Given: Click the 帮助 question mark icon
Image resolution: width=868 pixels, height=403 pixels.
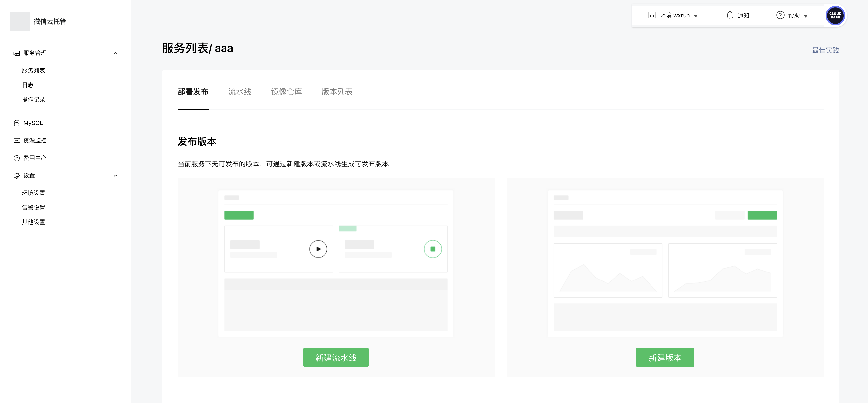Looking at the screenshot, I should coord(780,15).
